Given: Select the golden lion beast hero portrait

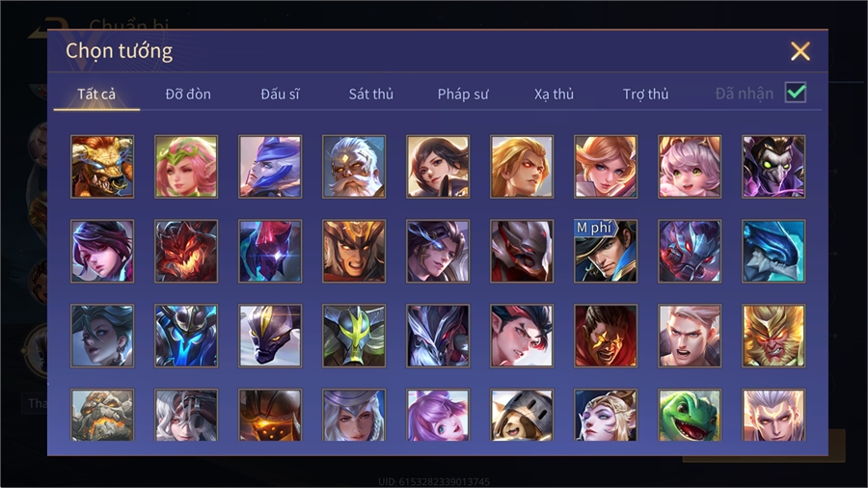Looking at the screenshot, I should pos(102,167).
